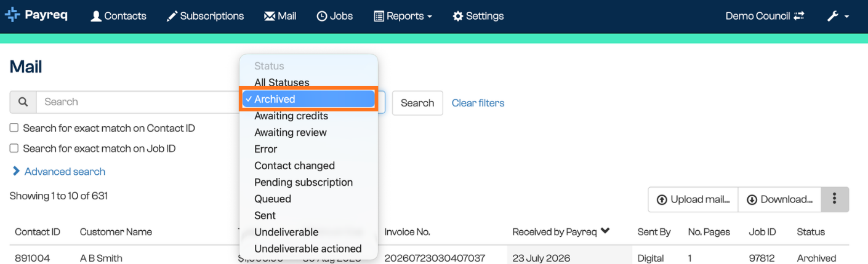Expand Advanced search
868x264 pixels.
pyautogui.click(x=58, y=172)
